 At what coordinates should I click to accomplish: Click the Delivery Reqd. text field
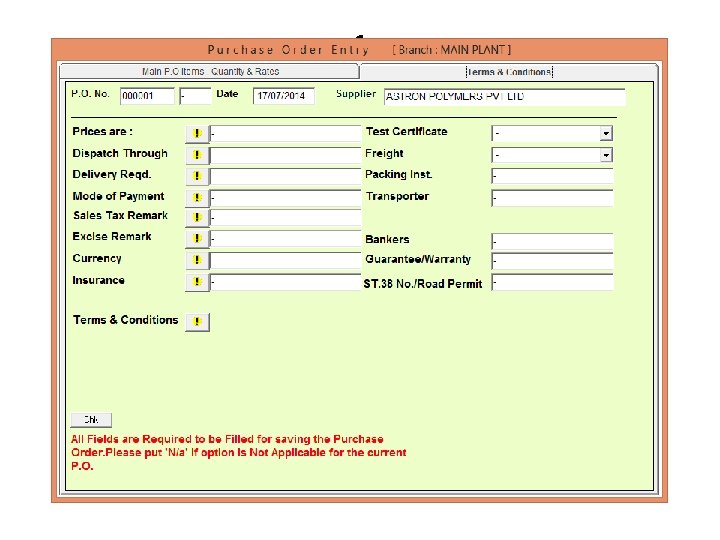tap(286, 176)
